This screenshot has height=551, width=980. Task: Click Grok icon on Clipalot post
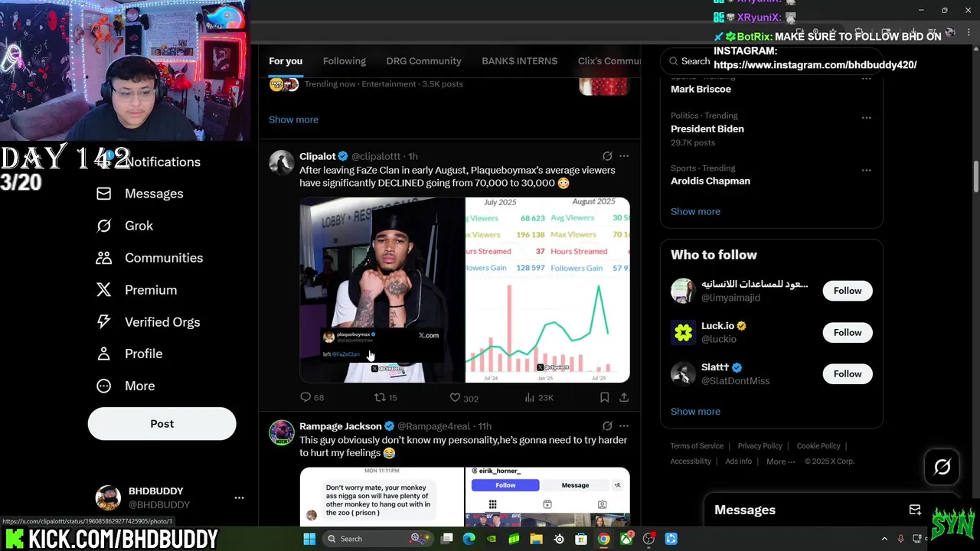point(607,156)
